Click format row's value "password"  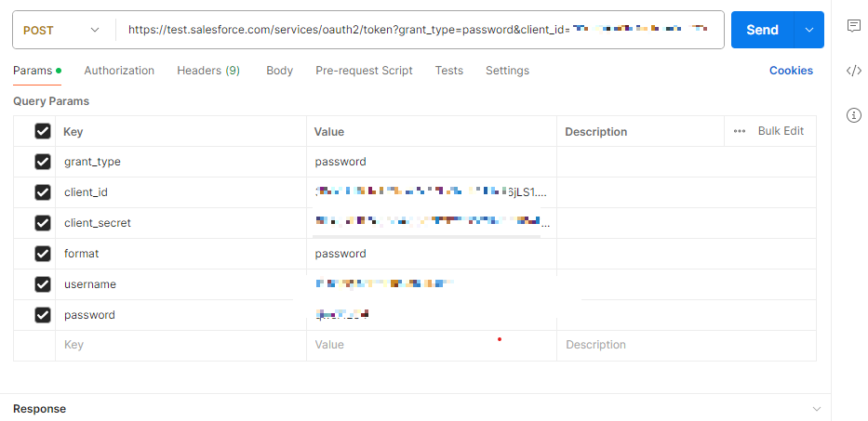[x=341, y=254]
